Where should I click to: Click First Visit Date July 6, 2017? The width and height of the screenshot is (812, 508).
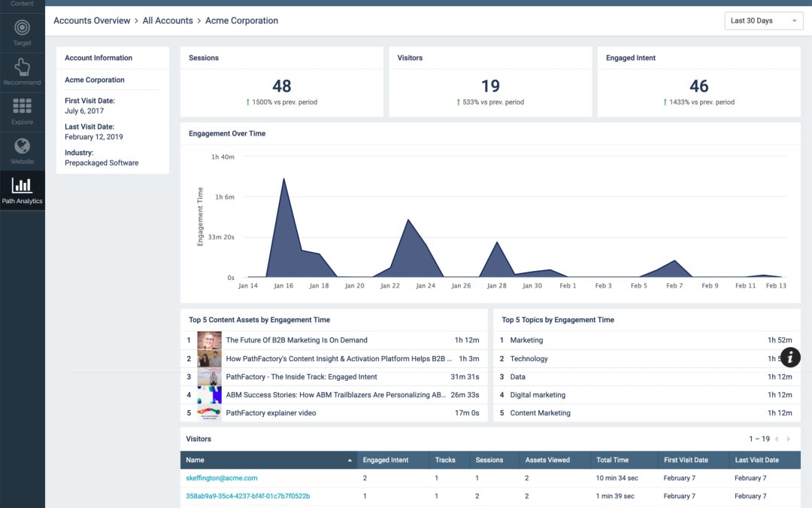click(x=84, y=111)
